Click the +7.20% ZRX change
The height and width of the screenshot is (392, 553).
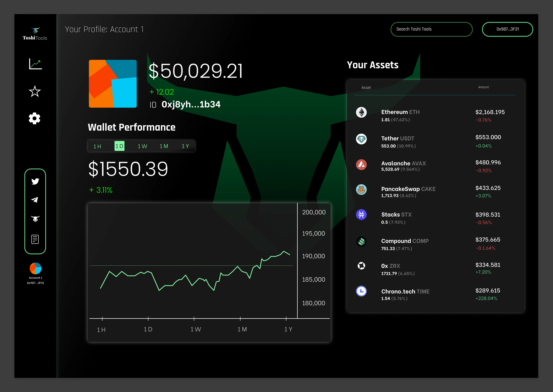483,272
